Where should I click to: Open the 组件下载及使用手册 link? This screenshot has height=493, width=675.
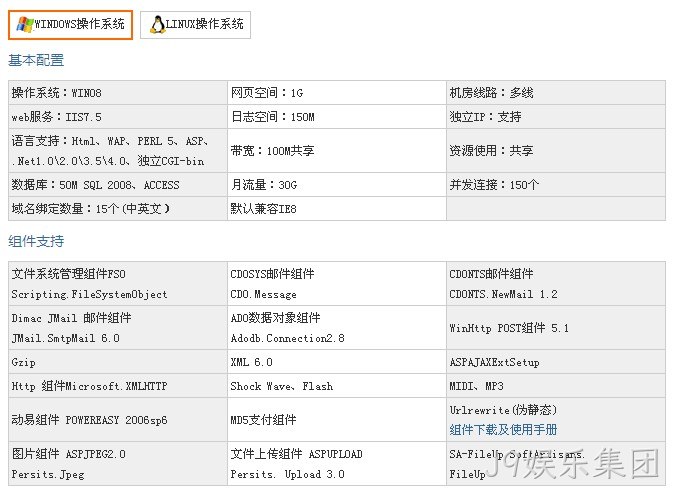[x=503, y=429]
